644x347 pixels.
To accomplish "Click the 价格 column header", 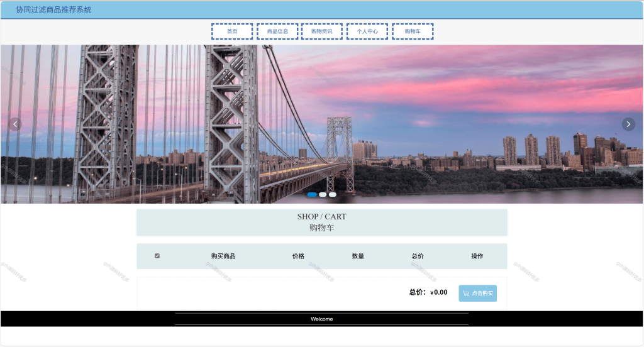I will pos(298,256).
